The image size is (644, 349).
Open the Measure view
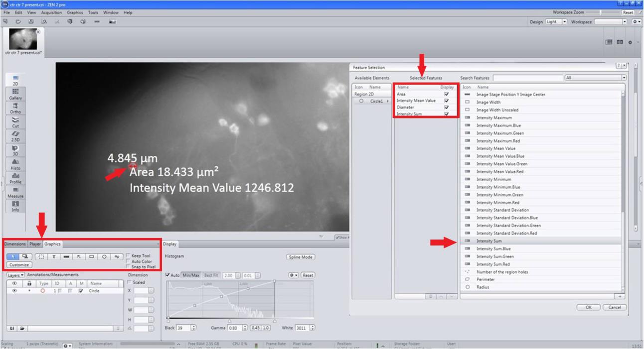pyautogui.click(x=15, y=192)
